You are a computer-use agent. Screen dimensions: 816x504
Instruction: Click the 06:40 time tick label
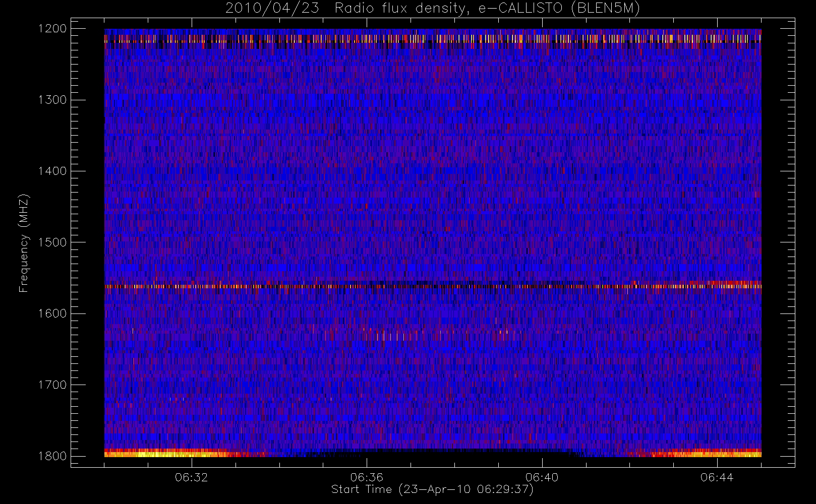tap(542, 477)
